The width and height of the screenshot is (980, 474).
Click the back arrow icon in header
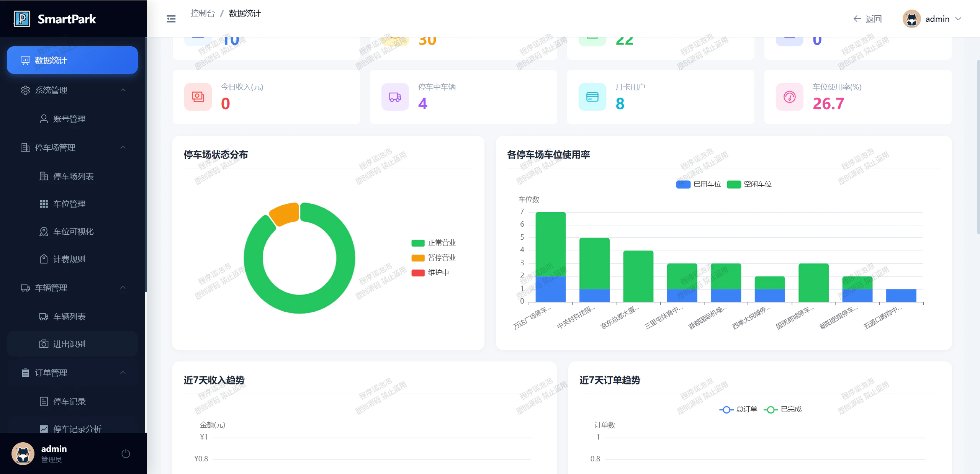857,19
